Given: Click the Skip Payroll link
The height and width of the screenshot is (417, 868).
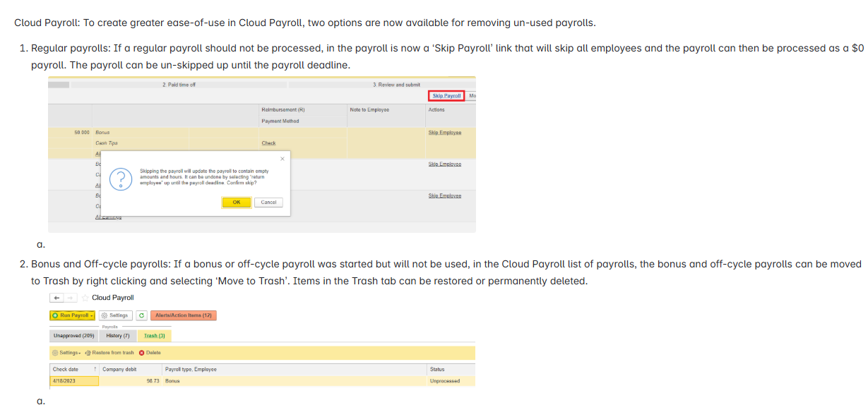Looking at the screenshot, I should point(446,96).
